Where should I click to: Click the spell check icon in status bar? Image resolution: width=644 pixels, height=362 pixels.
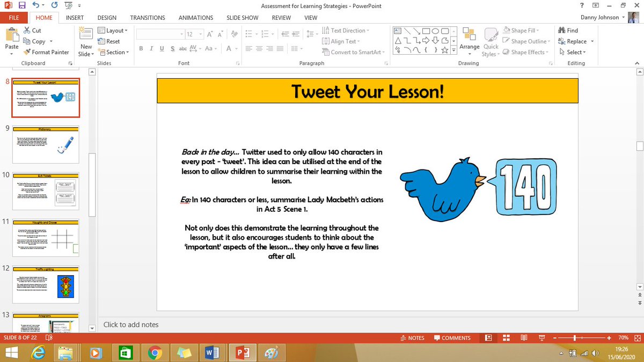(x=49, y=338)
